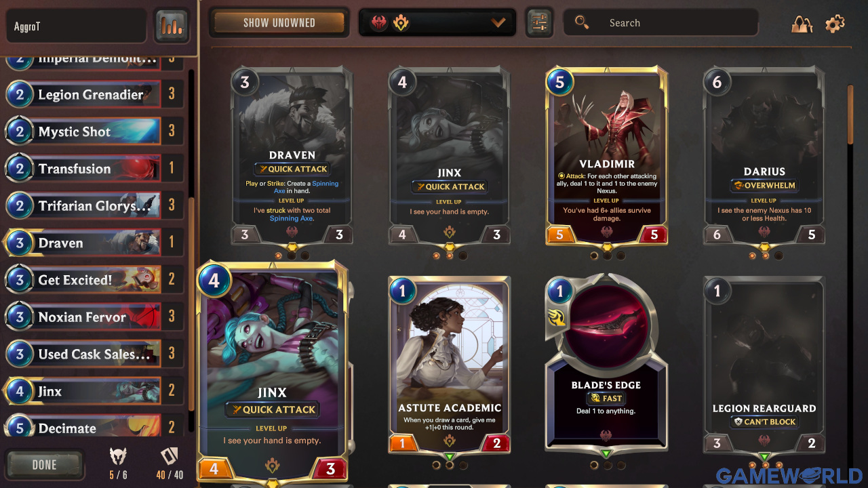Image resolution: width=868 pixels, height=488 pixels.
Task: Click the search magnifier icon
Action: (x=582, y=22)
